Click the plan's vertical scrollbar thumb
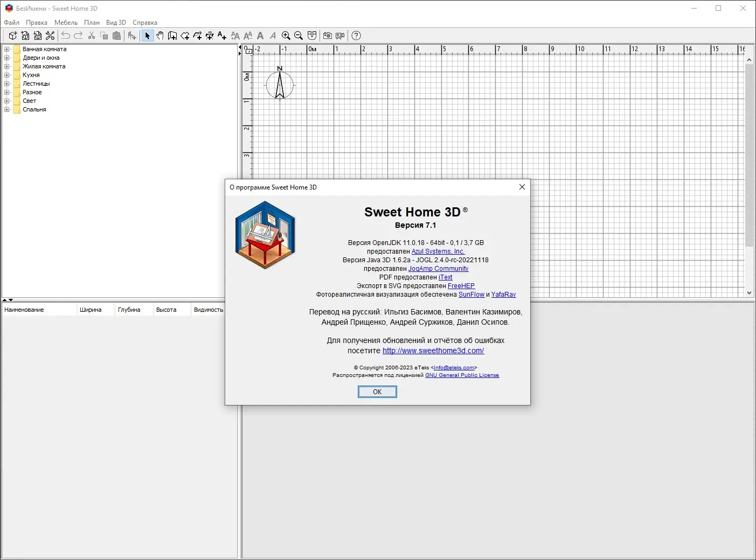This screenshot has width=756, height=560. 749,155
